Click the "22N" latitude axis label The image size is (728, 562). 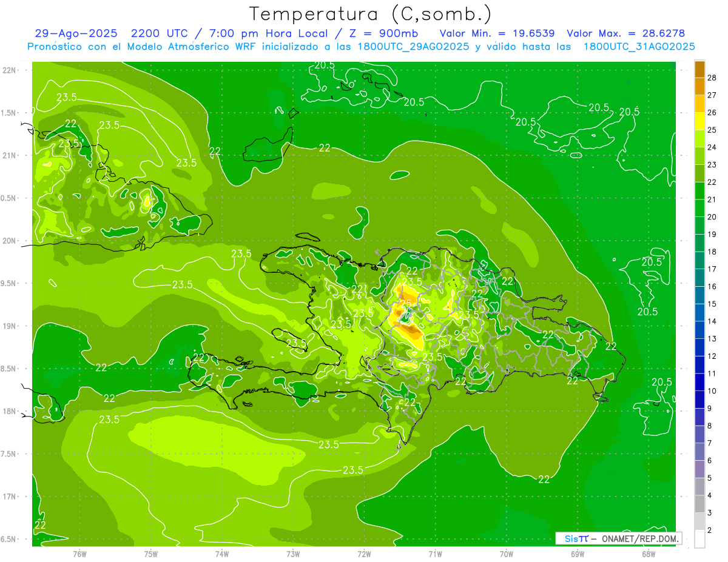8,70
